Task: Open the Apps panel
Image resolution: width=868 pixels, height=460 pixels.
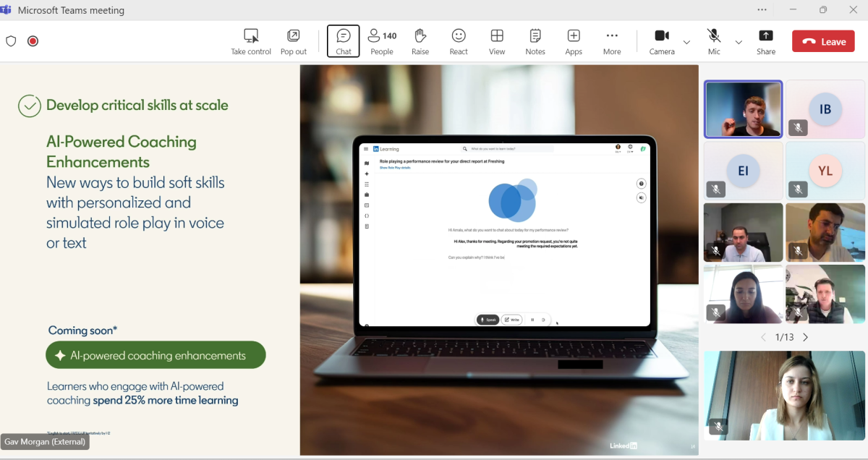Action: 574,41
